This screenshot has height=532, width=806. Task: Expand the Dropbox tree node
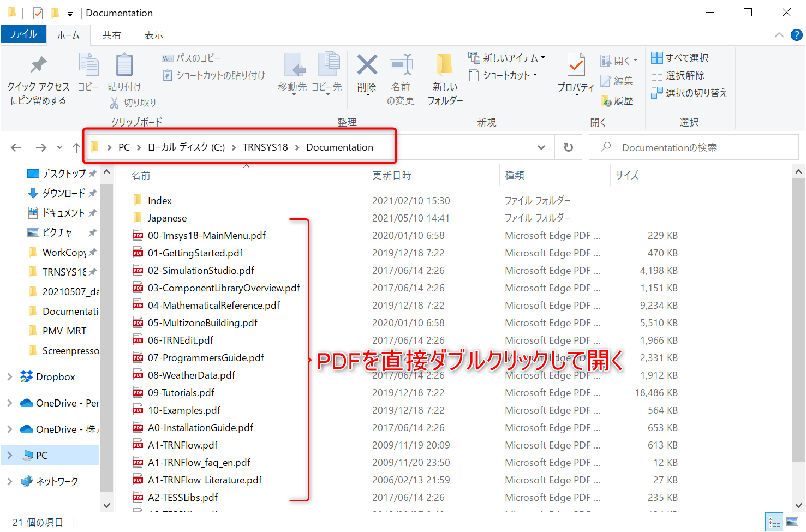[x=9, y=377]
